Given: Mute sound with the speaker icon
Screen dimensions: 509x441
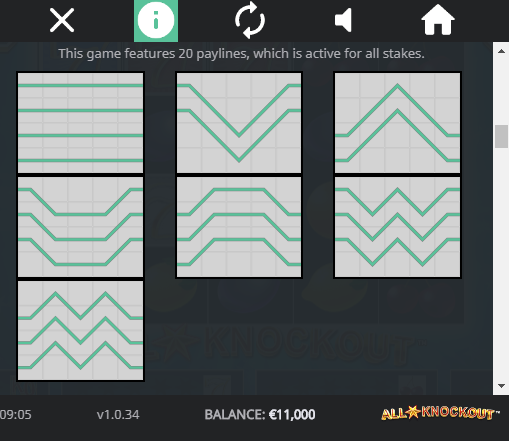Looking at the screenshot, I should coord(343,21).
